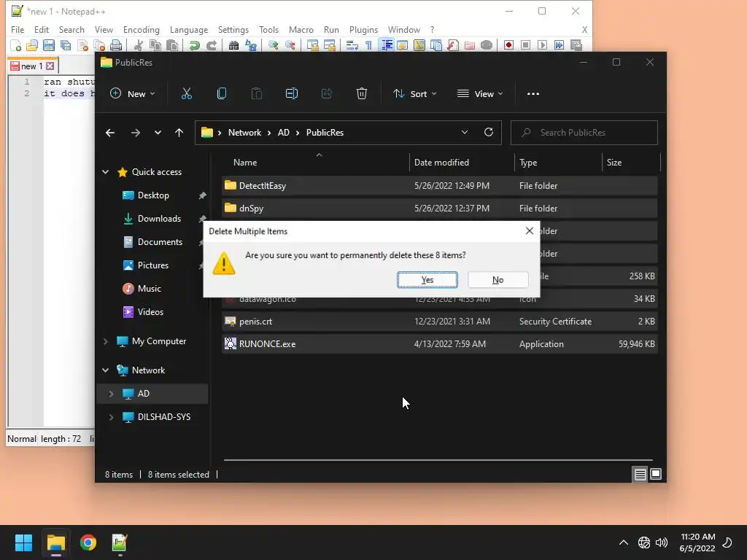
Task: Sort by the Name column header
Action: click(x=315, y=163)
